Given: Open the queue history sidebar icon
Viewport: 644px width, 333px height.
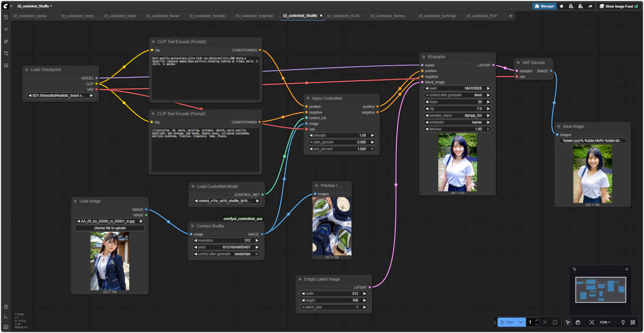Looking at the screenshot, I should [x=6, y=17].
